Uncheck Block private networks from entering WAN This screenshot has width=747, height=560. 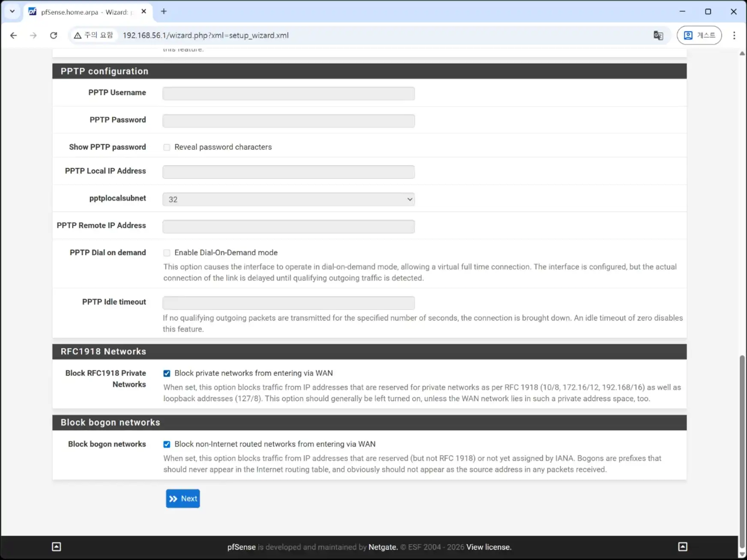pyautogui.click(x=167, y=373)
